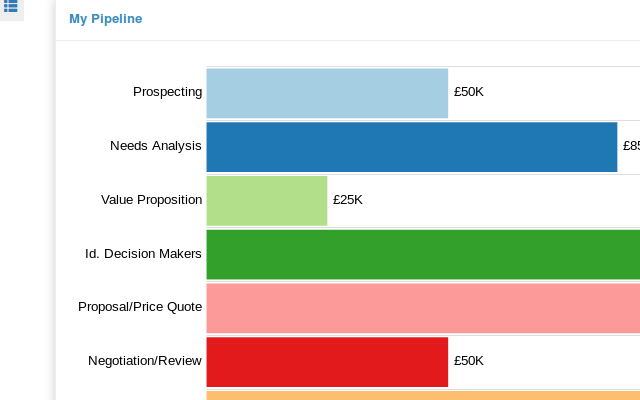Viewport: 640px width, 400px height.
Task: Select the Needs Analysis axis label
Action: pyautogui.click(x=156, y=146)
